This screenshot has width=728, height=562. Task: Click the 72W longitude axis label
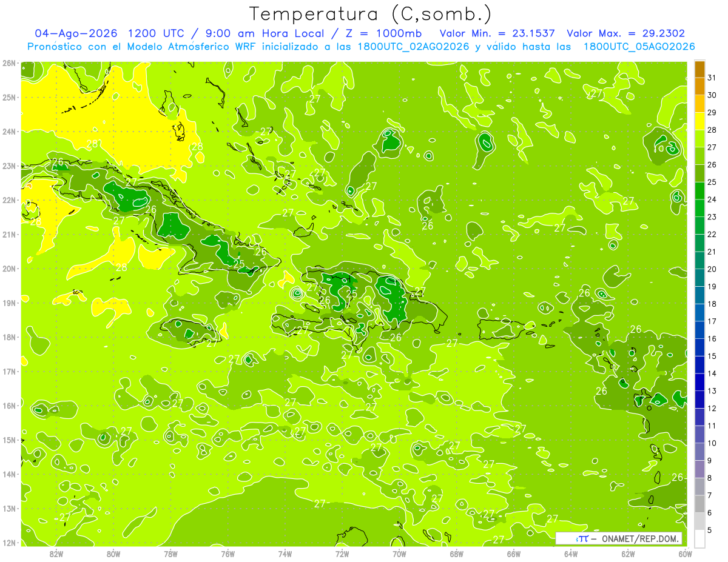point(343,554)
